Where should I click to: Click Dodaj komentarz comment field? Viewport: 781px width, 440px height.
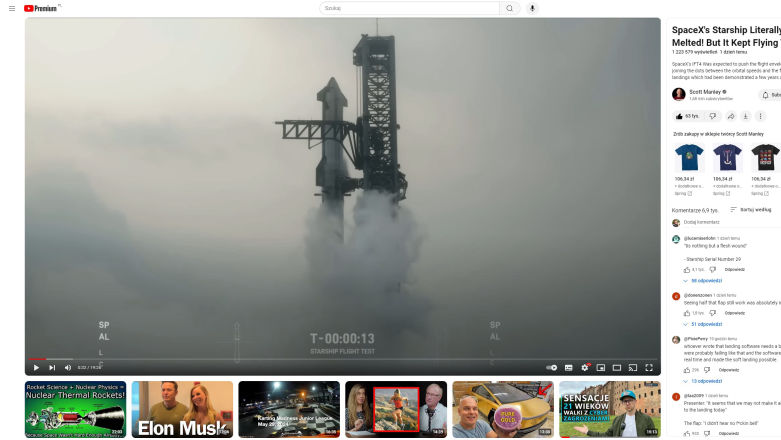pyautogui.click(x=701, y=222)
